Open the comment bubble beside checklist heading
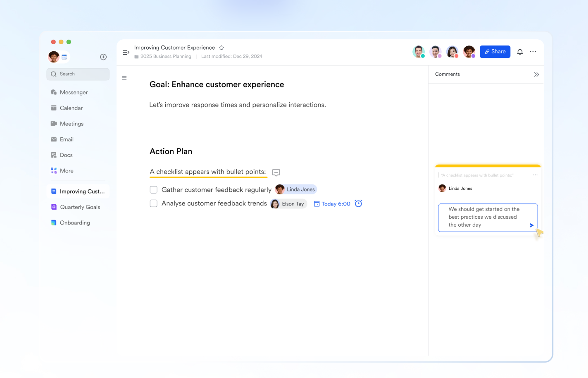Viewport: 588px width, 378px height. pyautogui.click(x=276, y=172)
